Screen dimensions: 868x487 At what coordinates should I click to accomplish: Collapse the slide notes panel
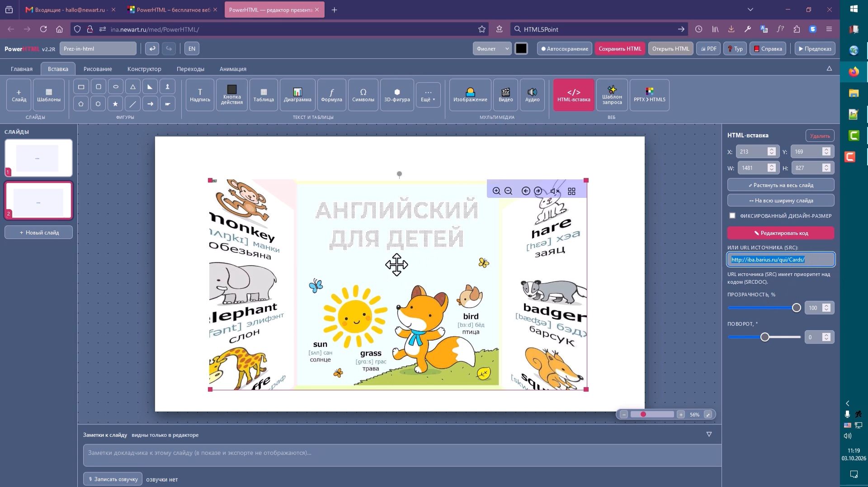point(709,434)
